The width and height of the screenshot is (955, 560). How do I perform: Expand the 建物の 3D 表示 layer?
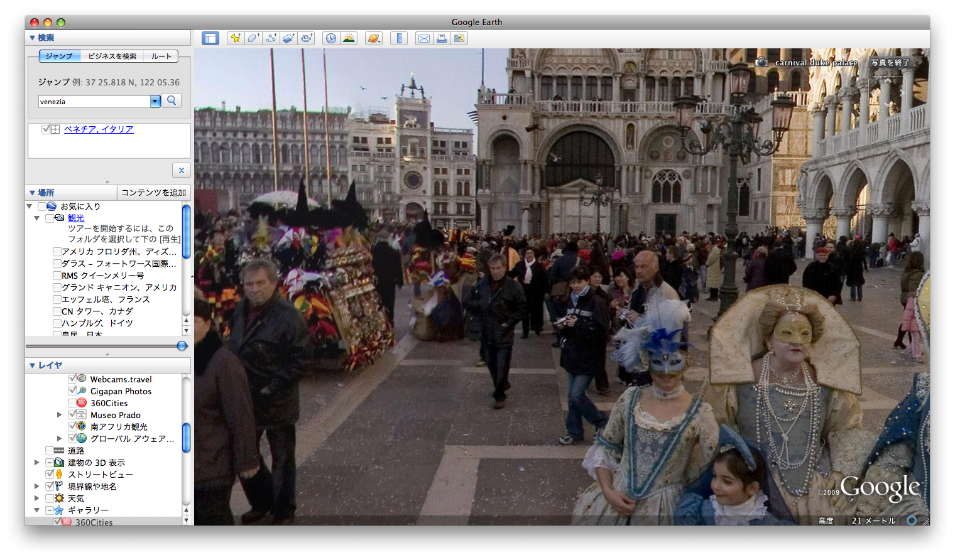[37, 463]
